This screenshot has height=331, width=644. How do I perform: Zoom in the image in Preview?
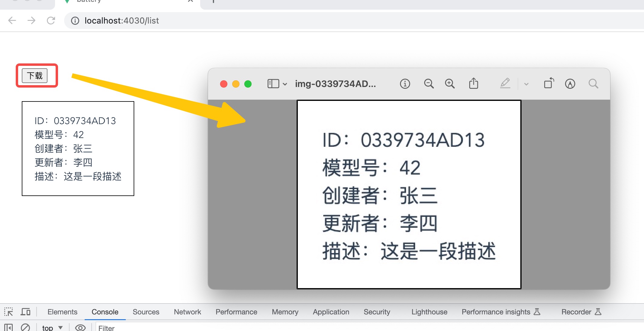(x=450, y=84)
